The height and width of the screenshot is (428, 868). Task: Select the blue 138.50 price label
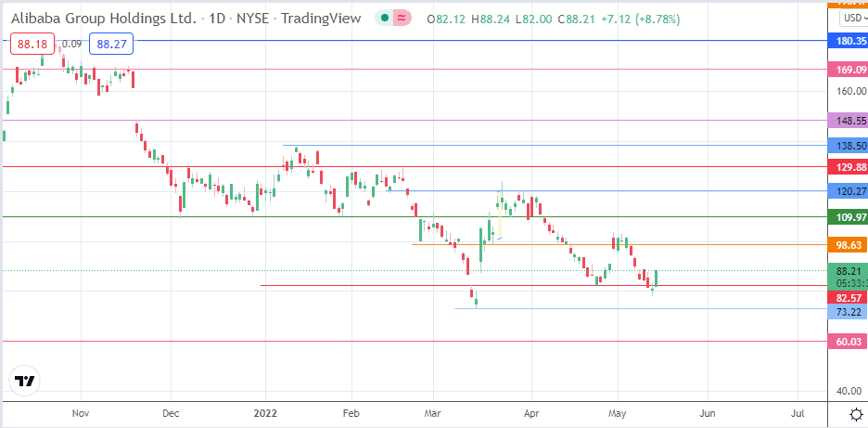tap(848, 145)
